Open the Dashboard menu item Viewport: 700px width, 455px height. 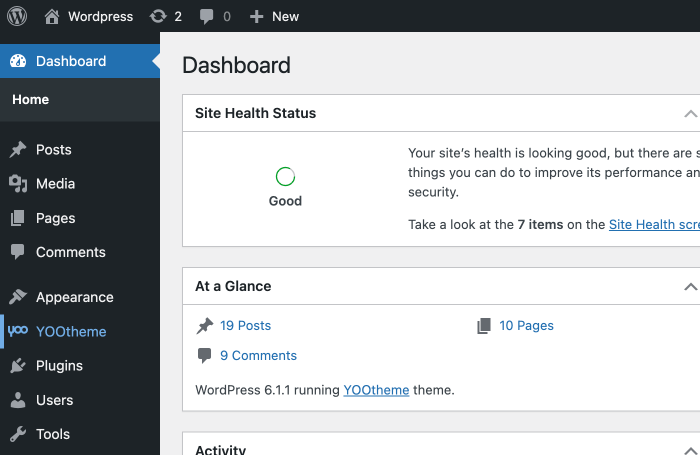80,61
